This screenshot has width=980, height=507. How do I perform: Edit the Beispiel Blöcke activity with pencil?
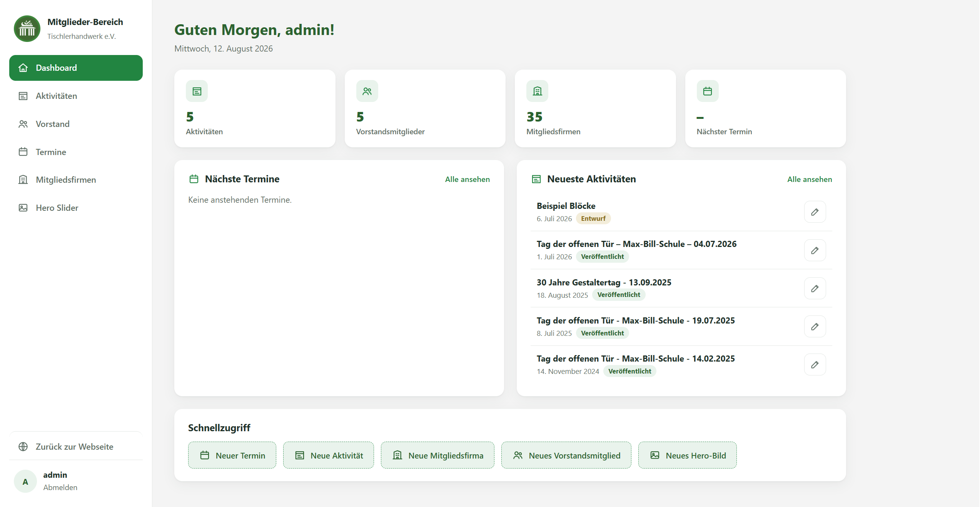click(815, 212)
